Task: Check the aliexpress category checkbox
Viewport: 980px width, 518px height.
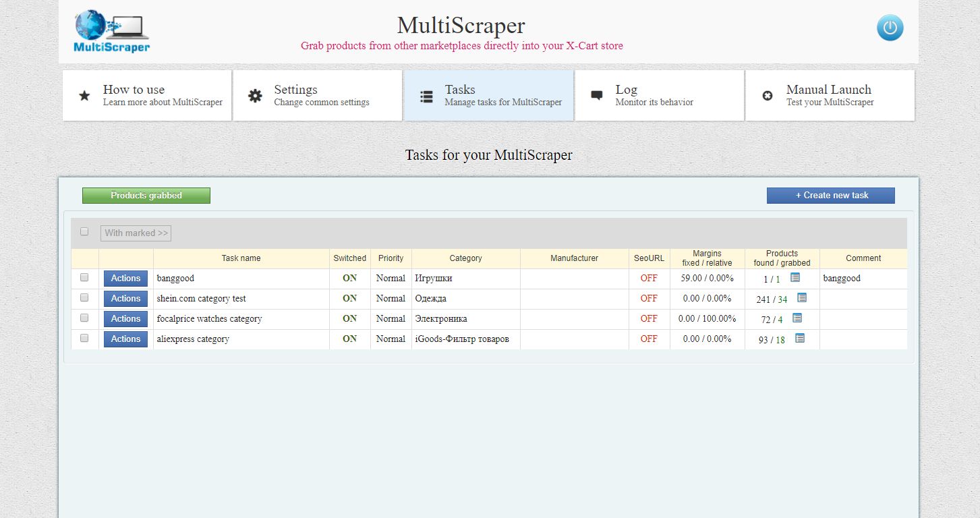Action: point(84,338)
